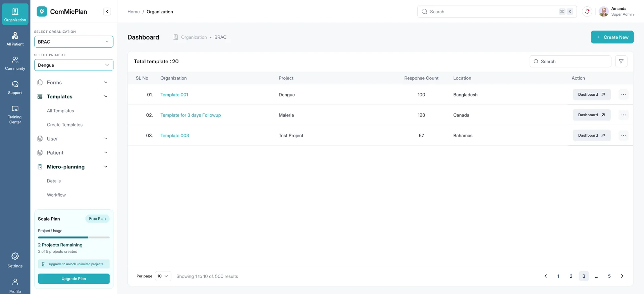The width and height of the screenshot is (644, 294).
Task: Click the Create New button
Action: pyautogui.click(x=612, y=37)
